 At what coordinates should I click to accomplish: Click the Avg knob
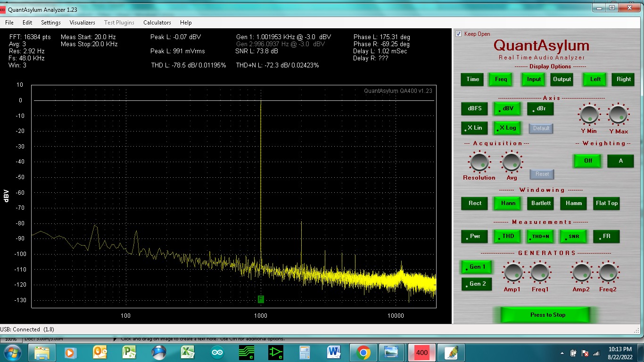[x=512, y=162]
